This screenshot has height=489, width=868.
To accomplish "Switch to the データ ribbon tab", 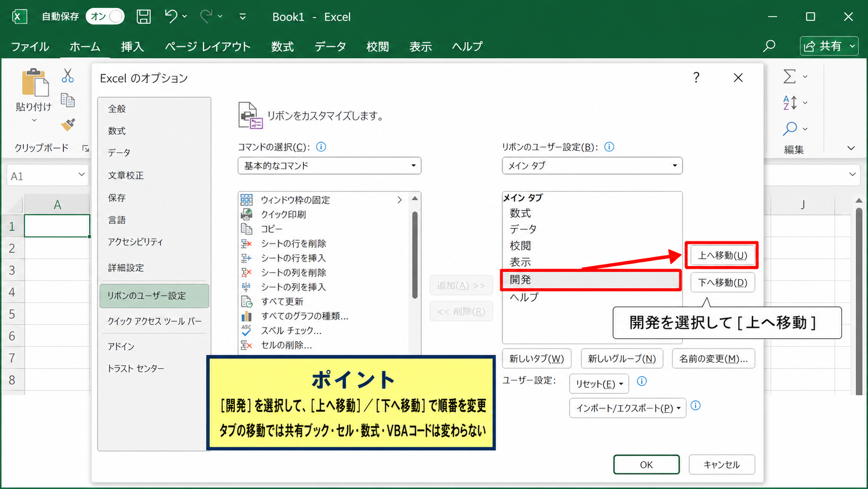I will click(330, 47).
